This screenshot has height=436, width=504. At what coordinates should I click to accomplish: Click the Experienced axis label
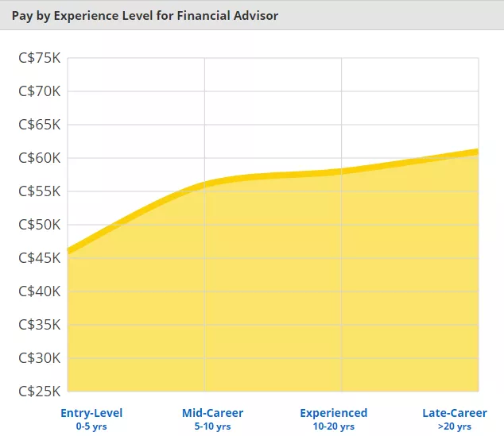334,413
